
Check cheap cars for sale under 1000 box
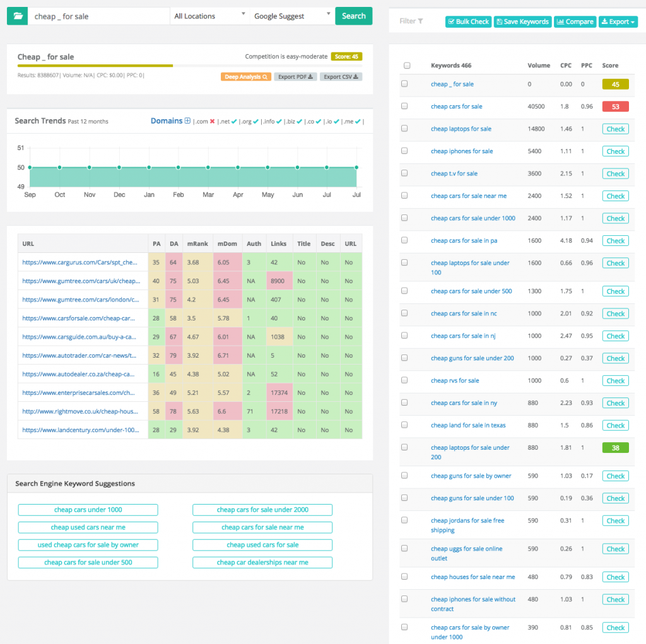(404, 218)
